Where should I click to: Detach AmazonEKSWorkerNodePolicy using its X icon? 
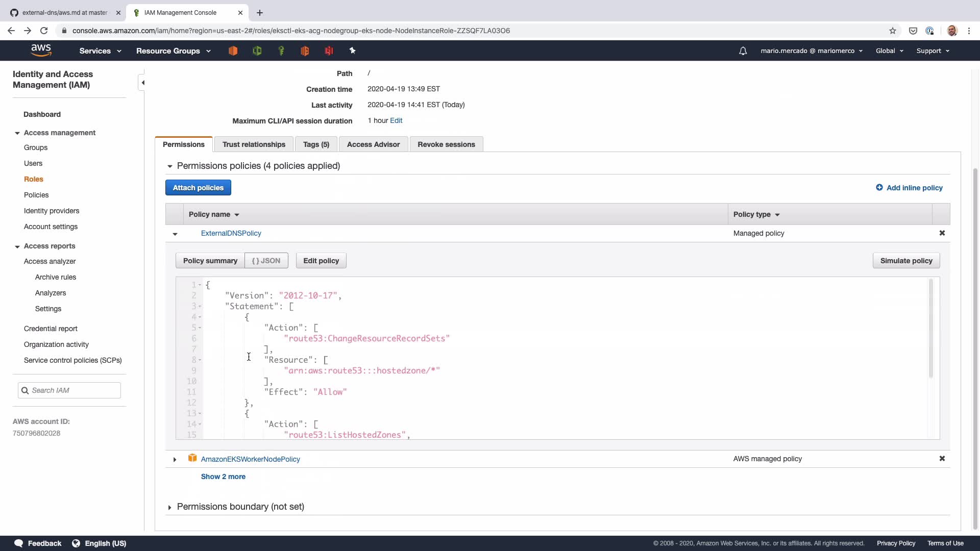(x=942, y=459)
